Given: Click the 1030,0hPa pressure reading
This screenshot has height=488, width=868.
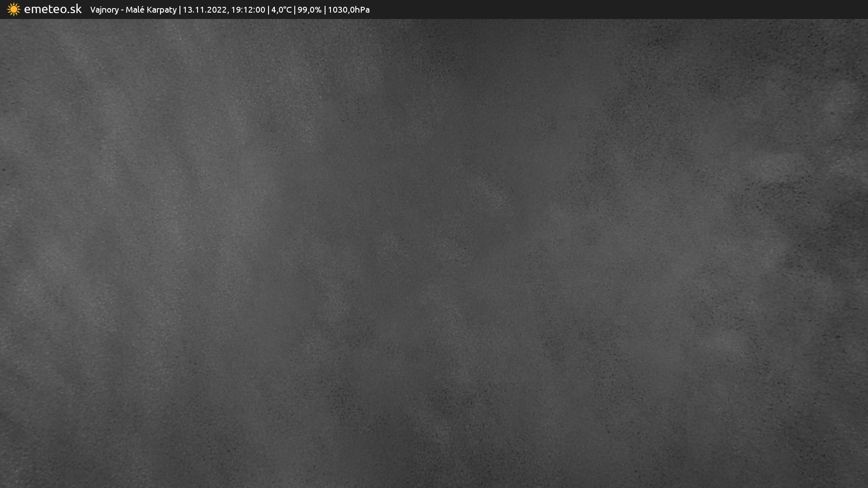Looking at the screenshot, I should point(349,10).
